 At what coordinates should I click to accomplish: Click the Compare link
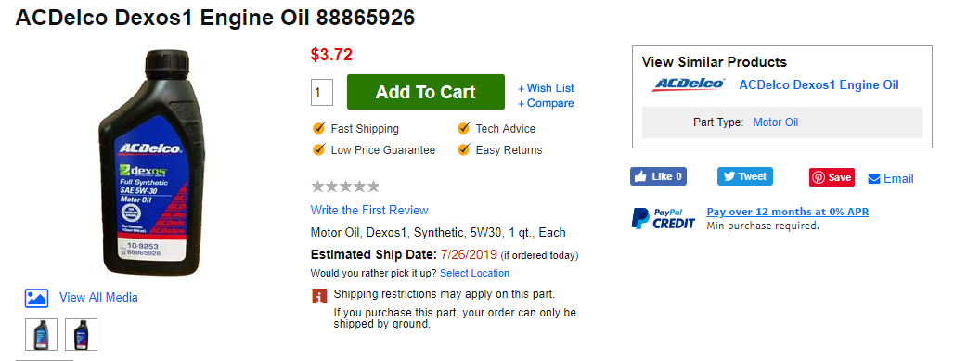[x=546, y=103]
